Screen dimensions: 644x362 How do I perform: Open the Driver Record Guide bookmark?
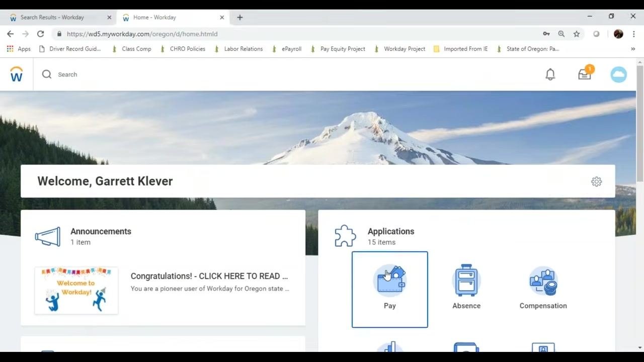point(70,49)
